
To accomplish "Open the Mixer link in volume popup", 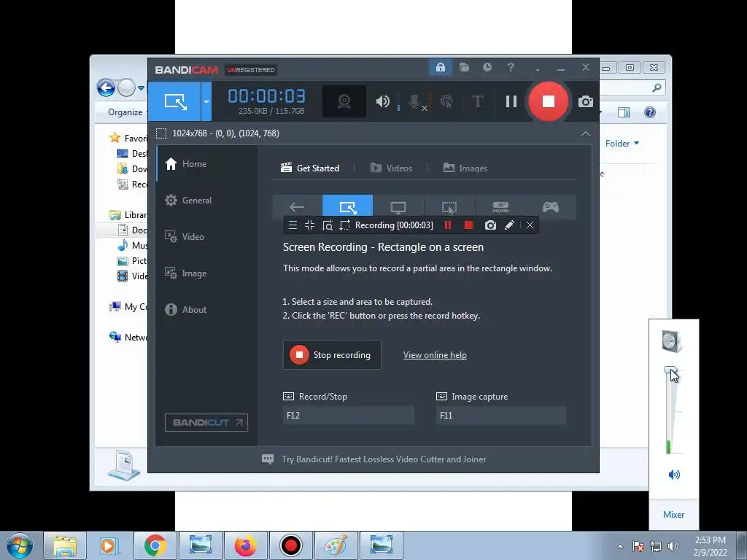I will tap(673, 515).
